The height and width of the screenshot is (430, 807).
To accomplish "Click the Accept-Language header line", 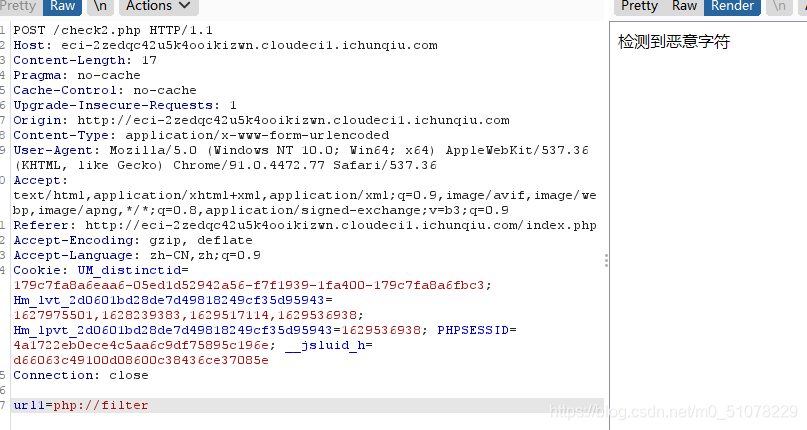I will [x=137, y=255].
